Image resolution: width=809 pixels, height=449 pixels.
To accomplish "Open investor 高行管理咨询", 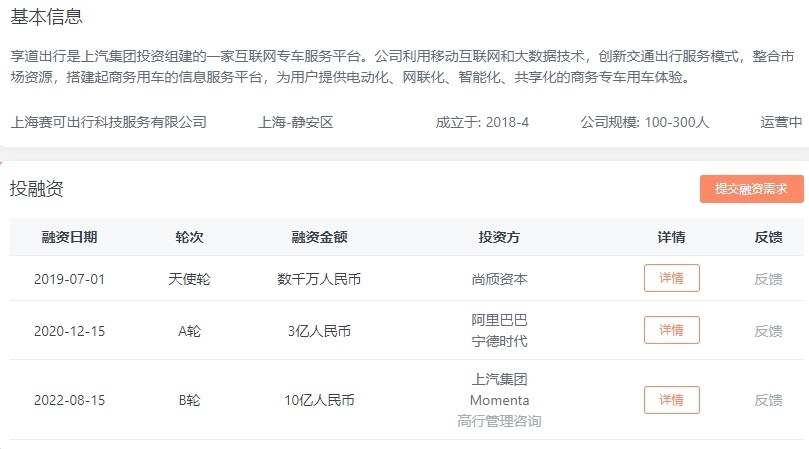I will click(x=499, y=421).
